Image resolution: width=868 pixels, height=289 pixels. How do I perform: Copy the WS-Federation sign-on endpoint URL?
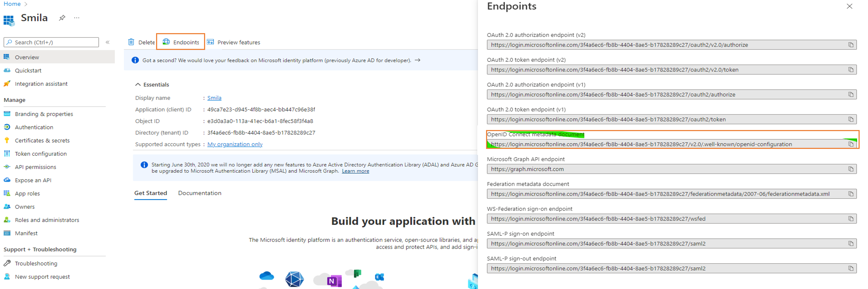click(851, 219)
